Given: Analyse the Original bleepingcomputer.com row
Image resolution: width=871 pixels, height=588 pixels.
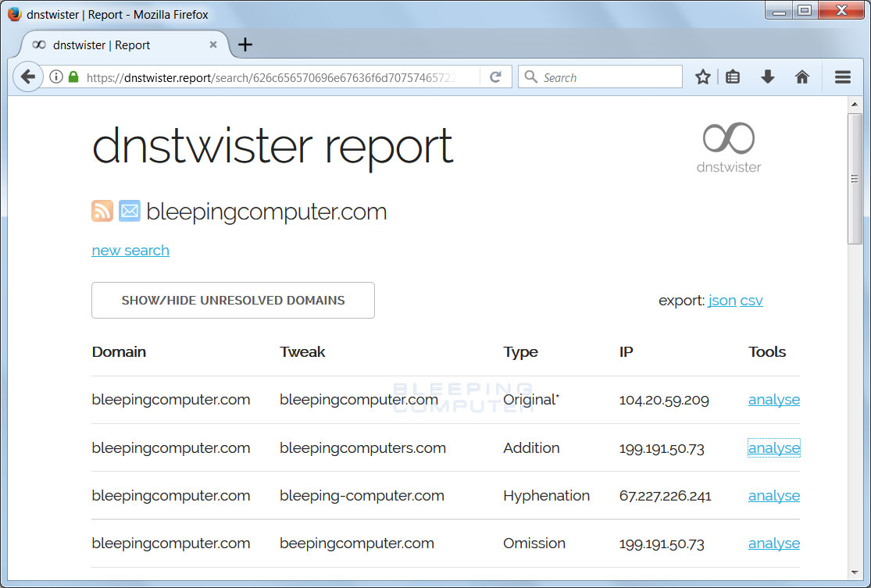Looking at the screenshot, I should [774, 400].
